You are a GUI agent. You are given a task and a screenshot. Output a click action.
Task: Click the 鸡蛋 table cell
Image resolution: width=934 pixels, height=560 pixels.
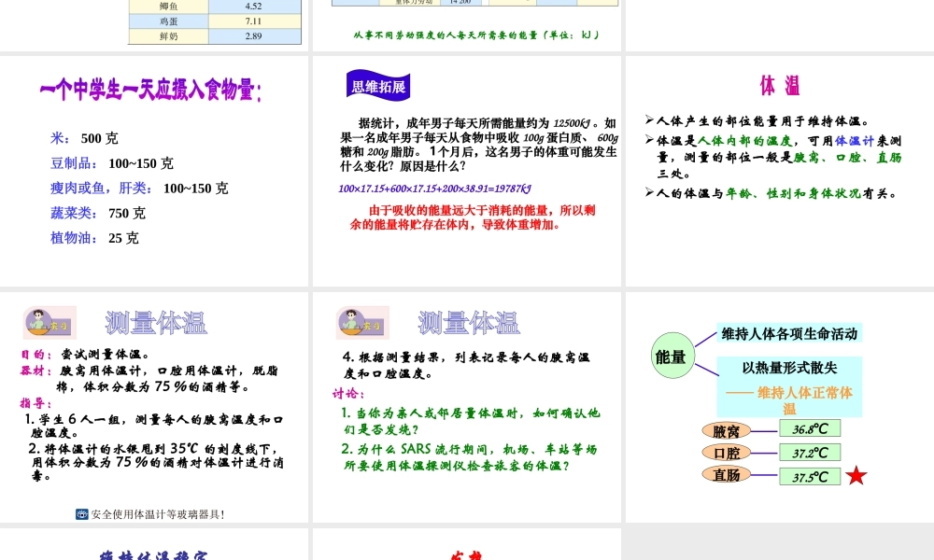coord(168,21)
